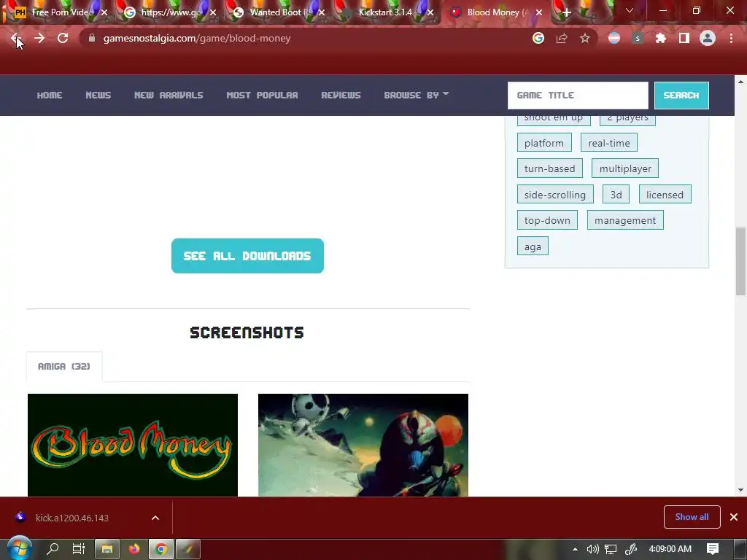The width and height of the screenshot is (747, 560).
Task: Open the notification center icon
Action: click(713, 549)
